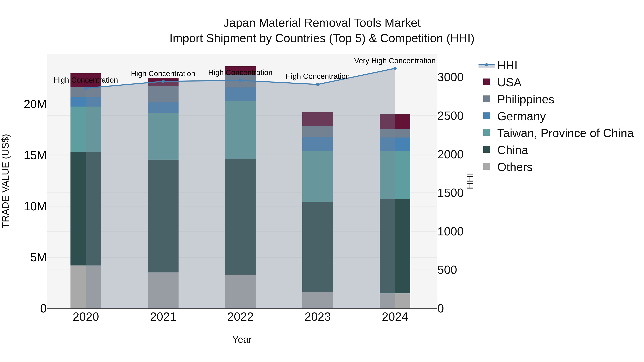
Task: Click 'High Concentration' label above 2023
Action: coord(318,76)
